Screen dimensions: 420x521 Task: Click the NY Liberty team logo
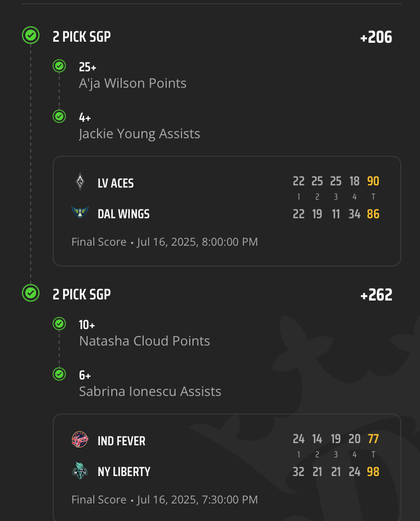(x=80, y=471)
